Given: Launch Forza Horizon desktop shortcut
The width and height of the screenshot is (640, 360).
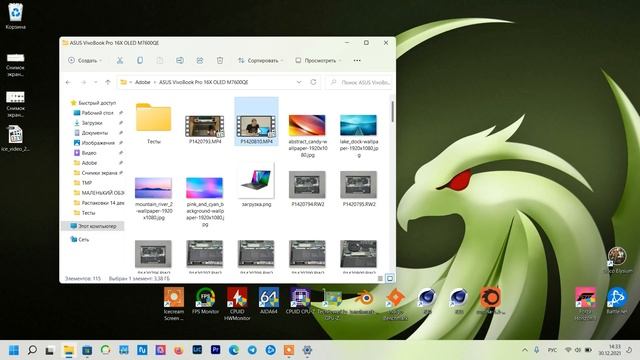Looking at the screenshot, I should [x=585, y=303].
